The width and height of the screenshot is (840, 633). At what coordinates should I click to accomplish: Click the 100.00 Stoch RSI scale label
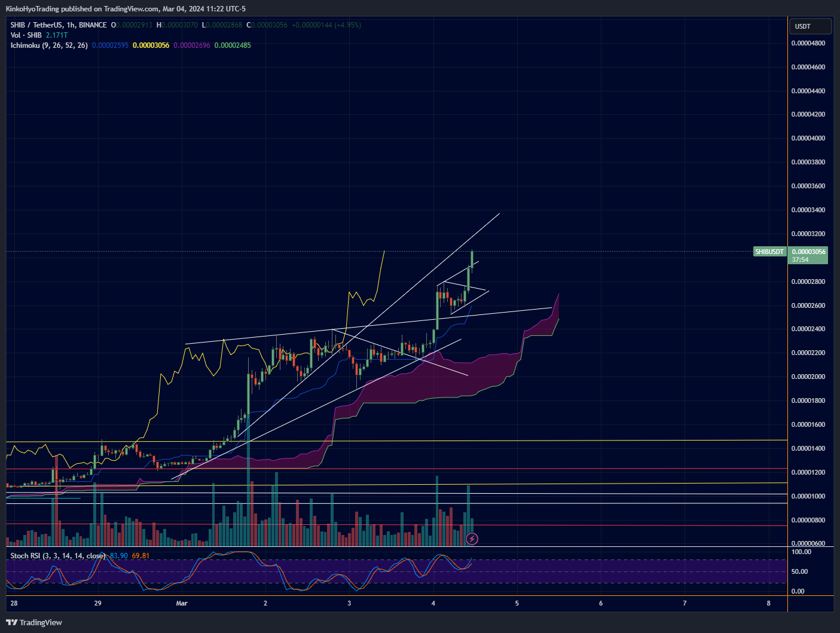click(801, 552)
